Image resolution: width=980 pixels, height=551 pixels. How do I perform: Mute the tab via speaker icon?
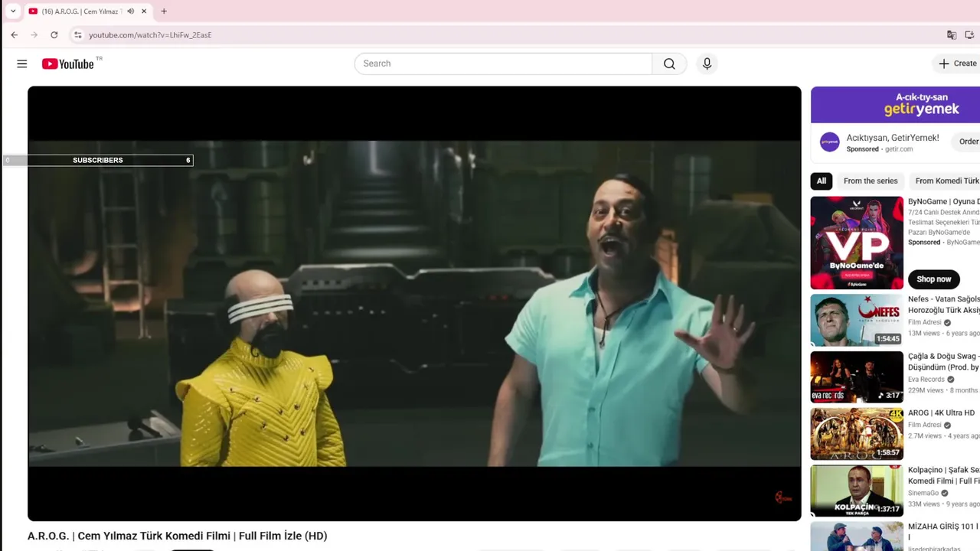(131, 11)
